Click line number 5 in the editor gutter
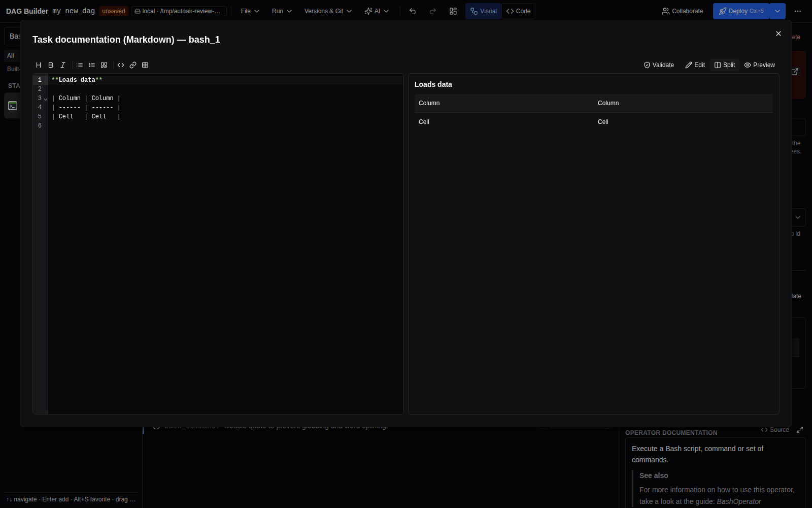Viewport: 812px width, 508px height. tap(40, 116)
